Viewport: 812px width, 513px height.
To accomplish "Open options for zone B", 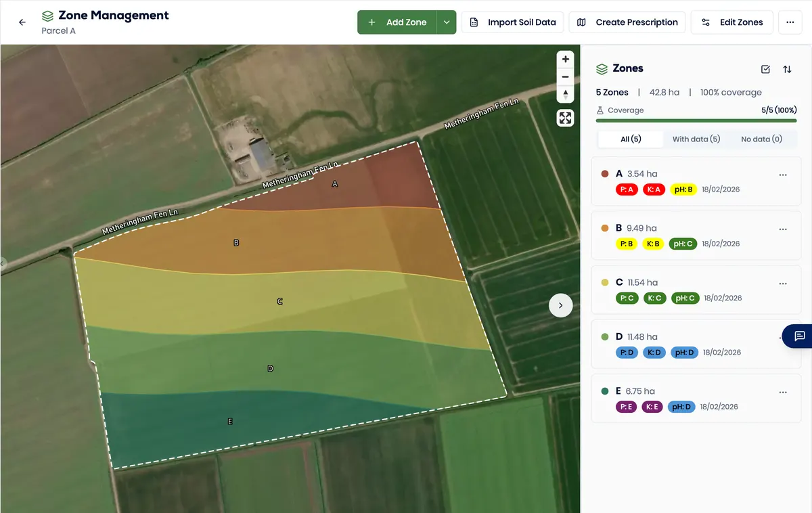I will 783,229.
